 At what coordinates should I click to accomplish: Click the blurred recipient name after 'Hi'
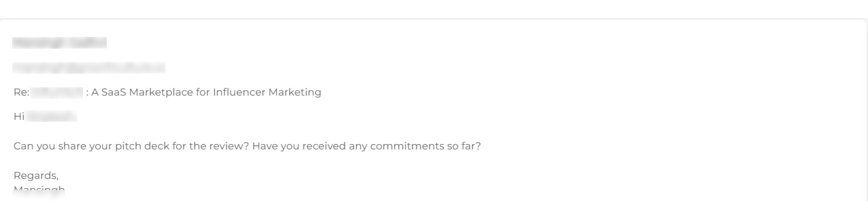pos(51,116)
